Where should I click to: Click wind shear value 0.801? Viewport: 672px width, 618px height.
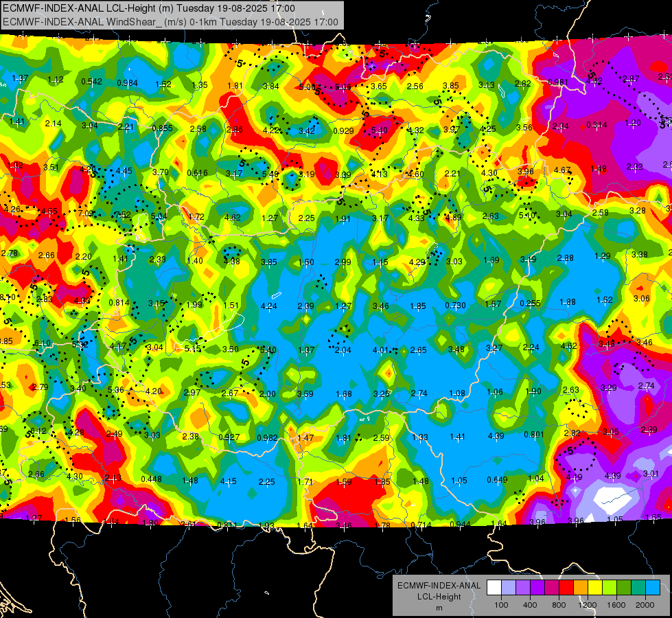(533, 435)
